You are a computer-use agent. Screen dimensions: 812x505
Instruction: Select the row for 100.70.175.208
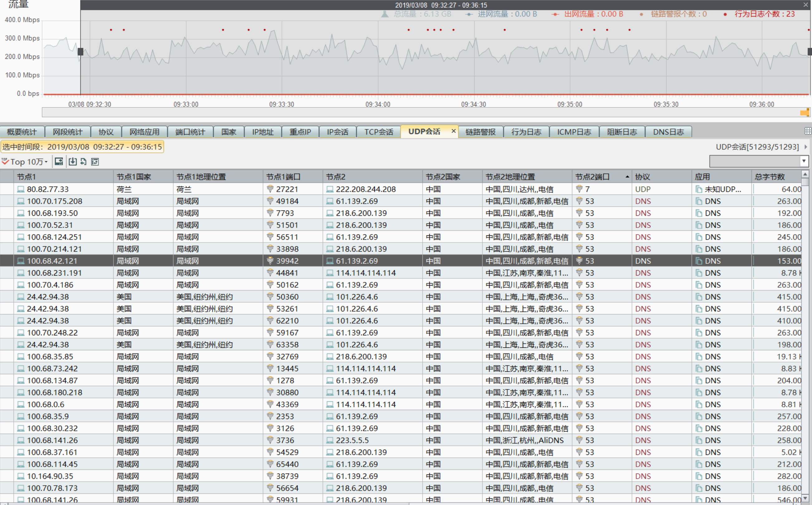tap(401, 201)
